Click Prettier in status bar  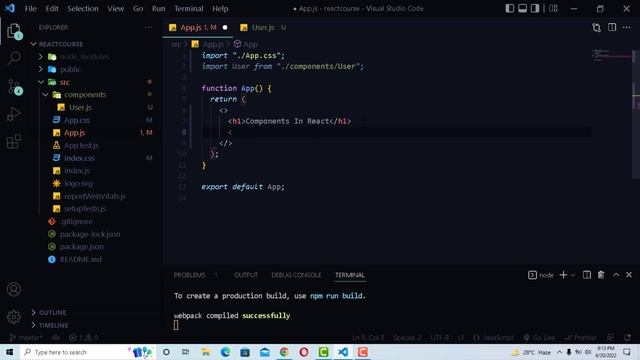(581, 338)
